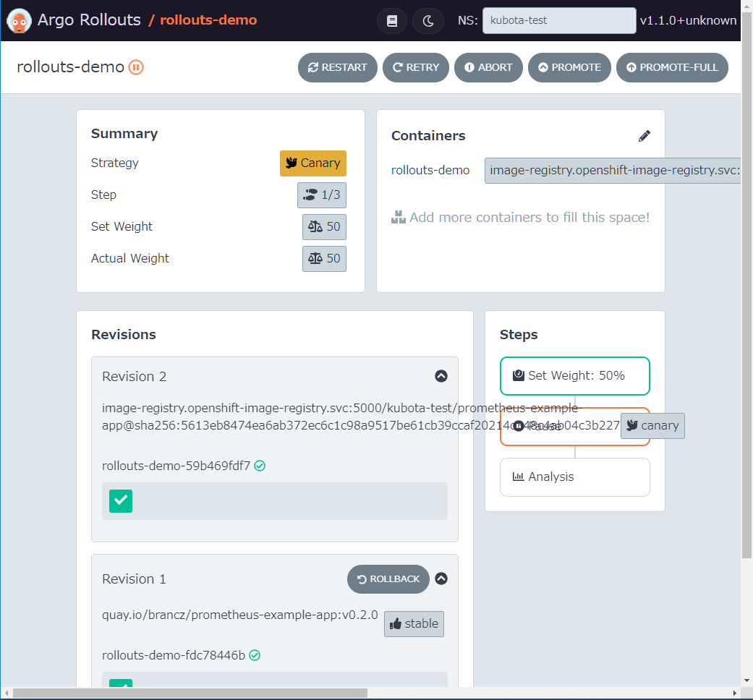Click the 'Revision 2' heading
This screenshot has height=700, width=753.
click(134, 377)
